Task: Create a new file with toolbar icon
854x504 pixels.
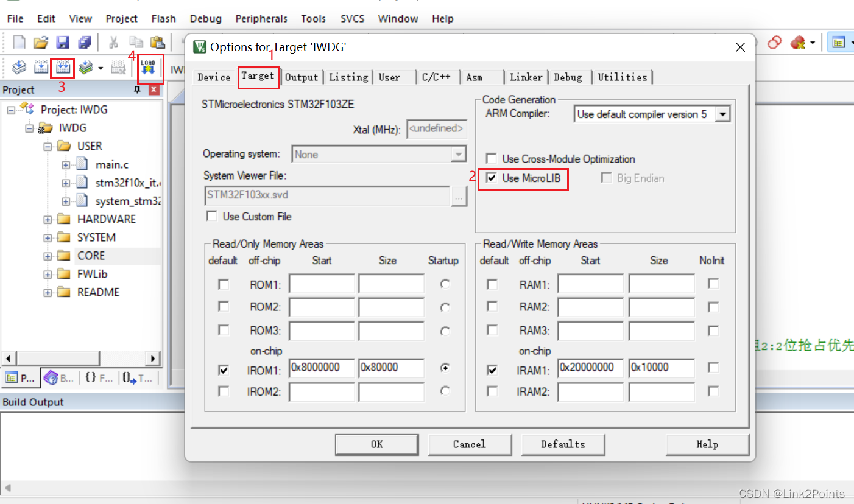Action: coord(19,42)
